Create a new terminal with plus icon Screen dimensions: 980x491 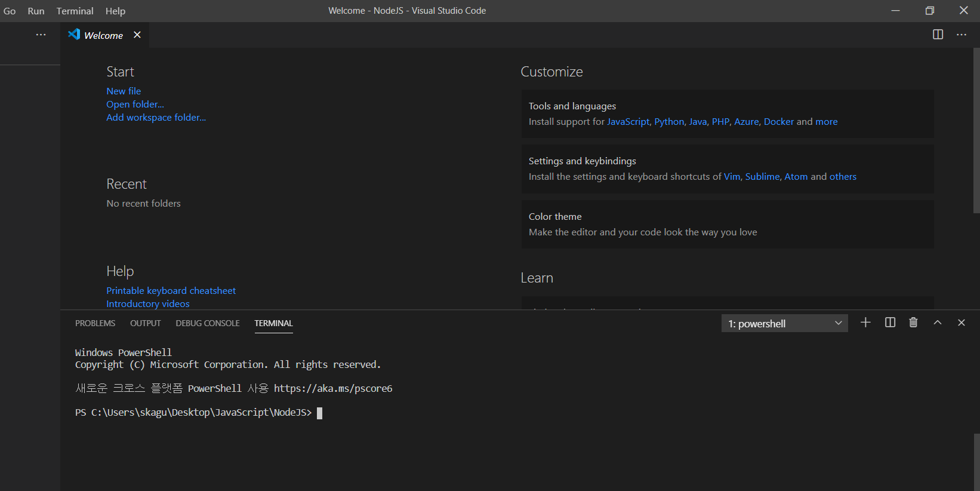point(865,323)
